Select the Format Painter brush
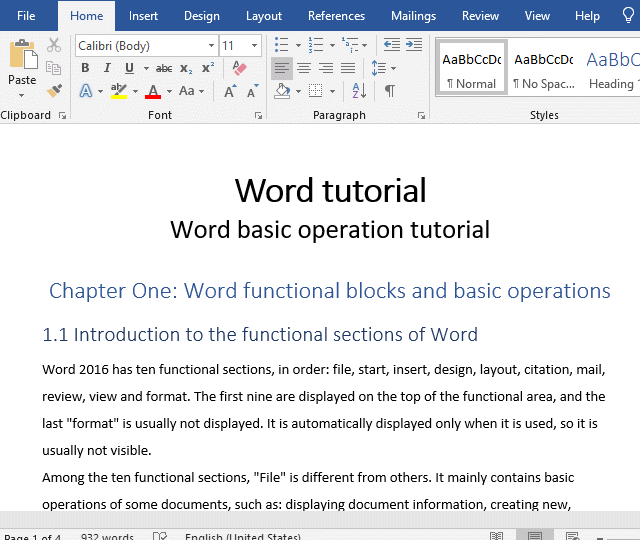 coord(54,91)
